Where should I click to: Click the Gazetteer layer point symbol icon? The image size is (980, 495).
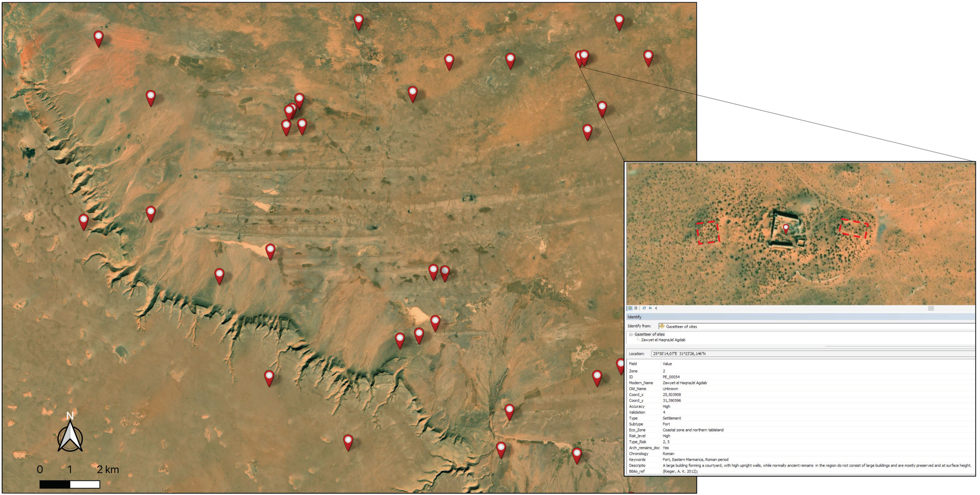662,326
